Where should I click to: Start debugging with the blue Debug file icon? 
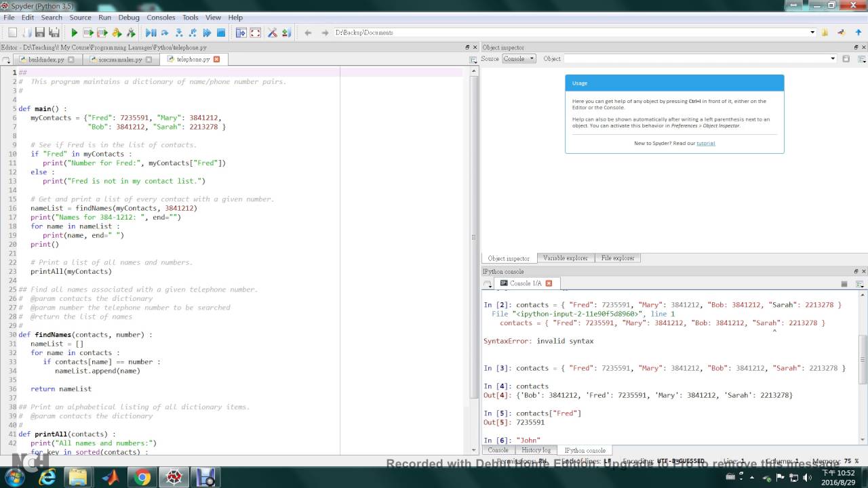coord(151,33)
